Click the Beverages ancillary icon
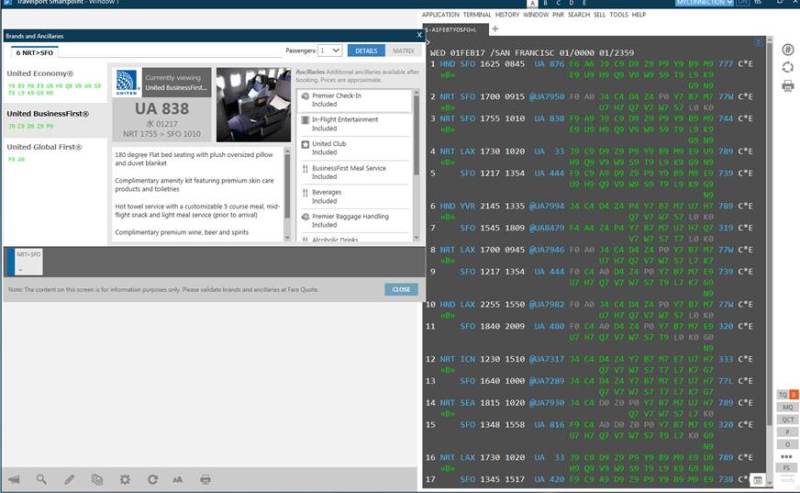The height and width of the screenshot is (493, 800). (305, 193)
